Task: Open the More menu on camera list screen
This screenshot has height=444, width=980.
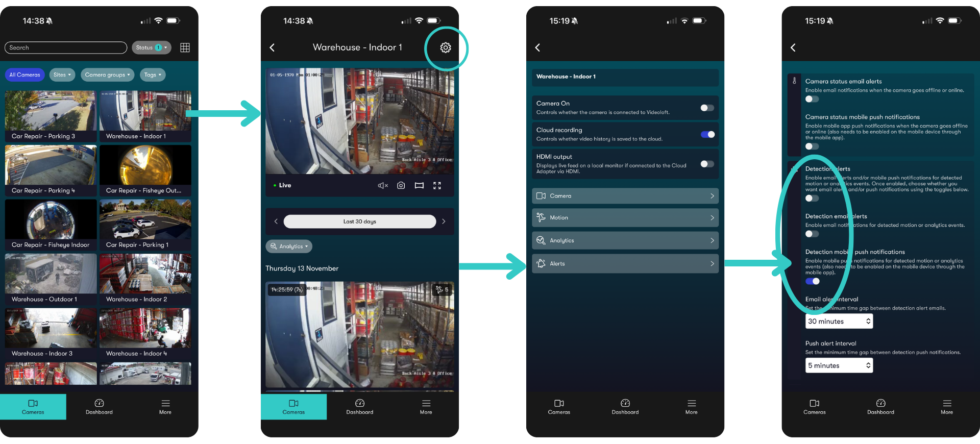Action: click(x=165, y=407)
